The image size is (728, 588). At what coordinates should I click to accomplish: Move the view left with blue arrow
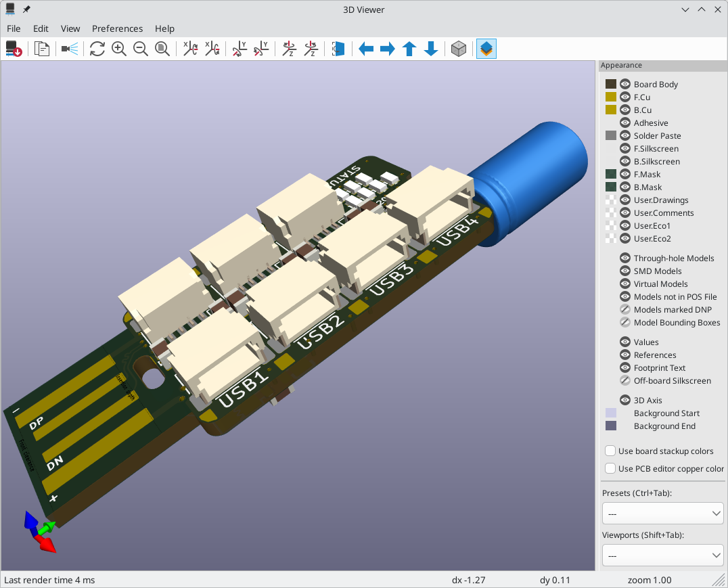point(366,49)
